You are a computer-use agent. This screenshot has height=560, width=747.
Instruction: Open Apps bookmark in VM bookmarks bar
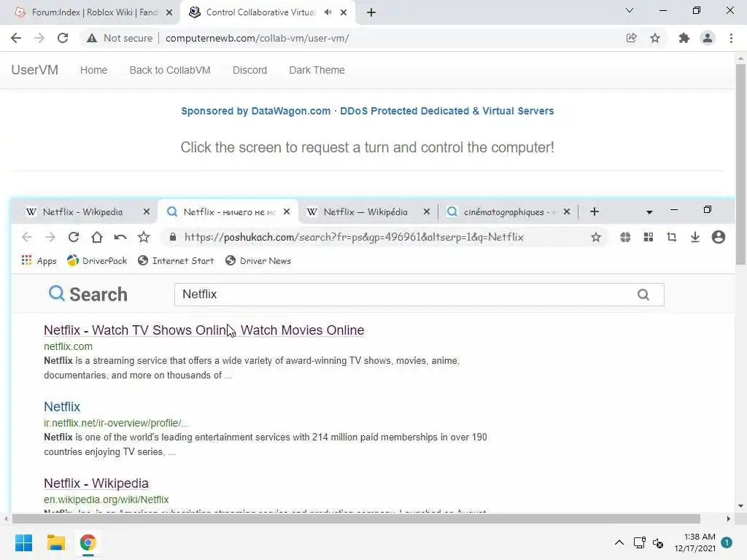point(39,261)
